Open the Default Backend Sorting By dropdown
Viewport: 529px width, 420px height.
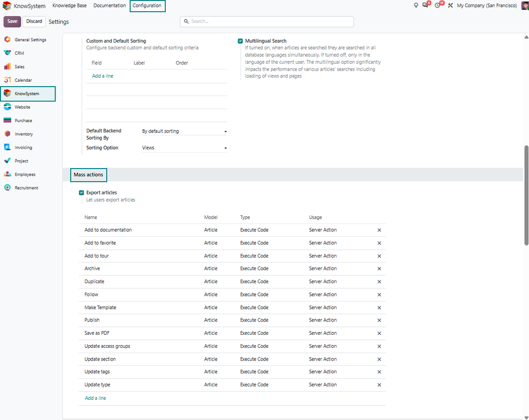coord(184,131)
